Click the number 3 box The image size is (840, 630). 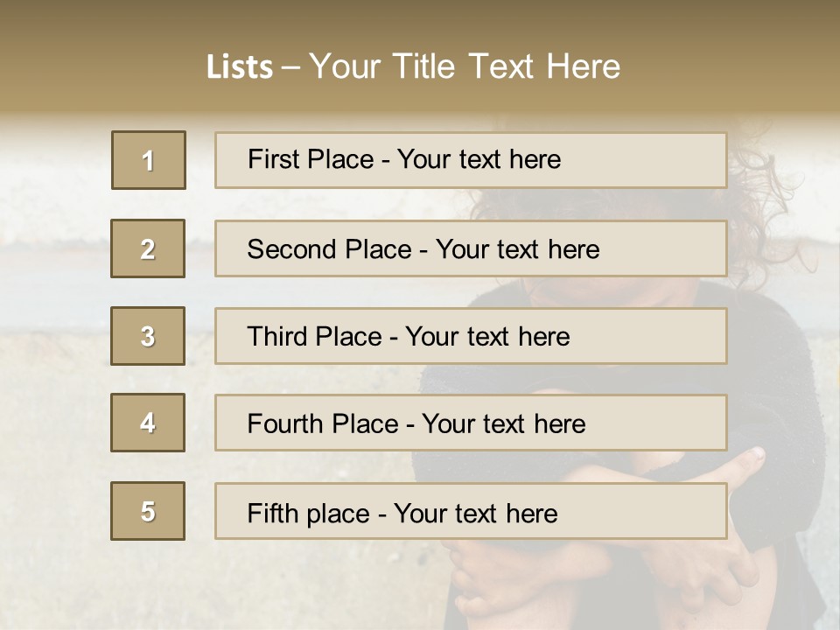coord(148,336)
